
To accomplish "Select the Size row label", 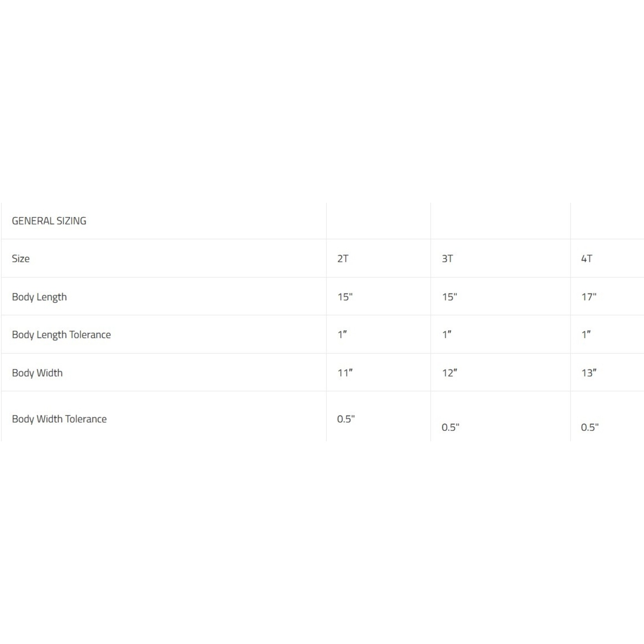I will coord(21,259).
